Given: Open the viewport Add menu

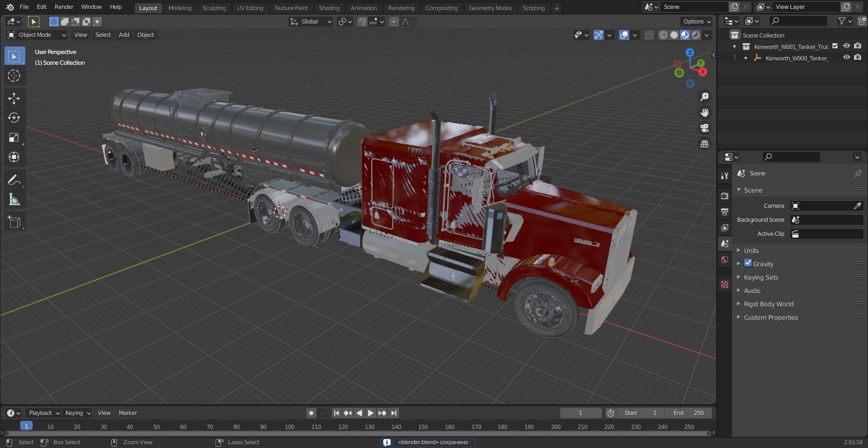Looking at the screenshot, I should click(124, 35).
